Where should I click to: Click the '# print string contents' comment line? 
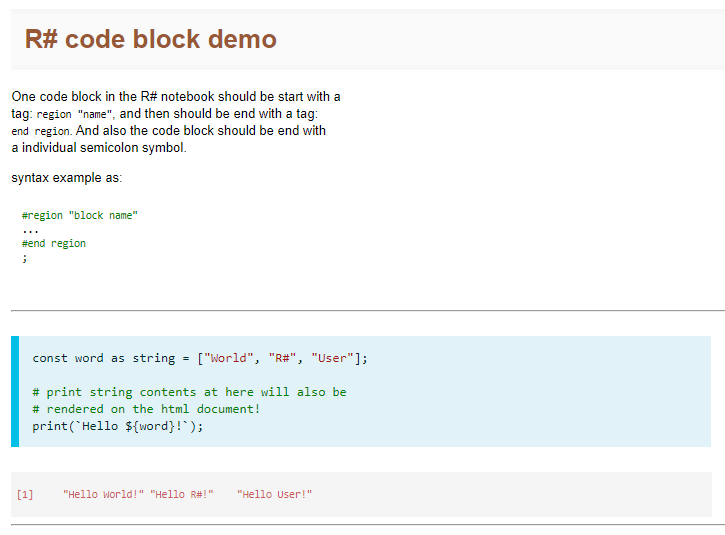pyautogui.click(x=189, y=392)
